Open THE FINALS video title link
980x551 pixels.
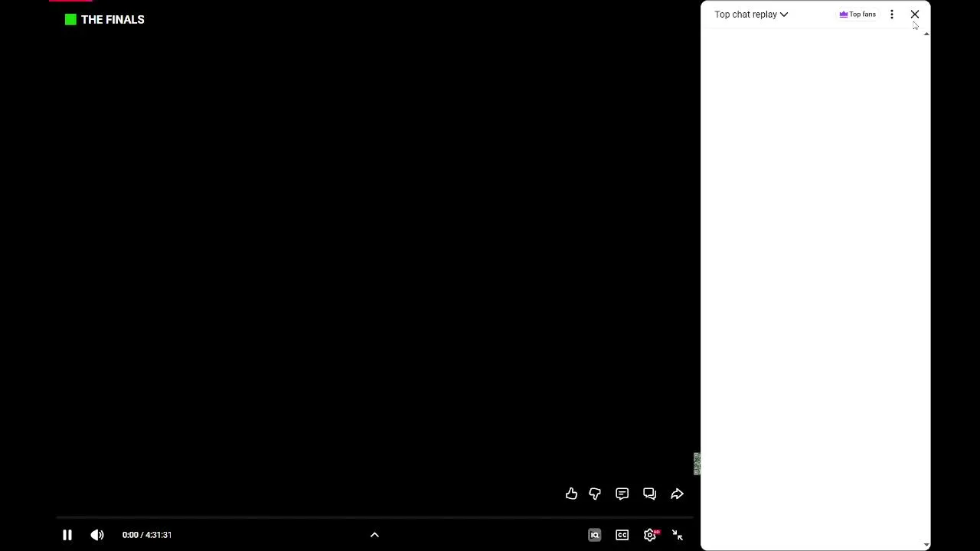click(113, 20)
